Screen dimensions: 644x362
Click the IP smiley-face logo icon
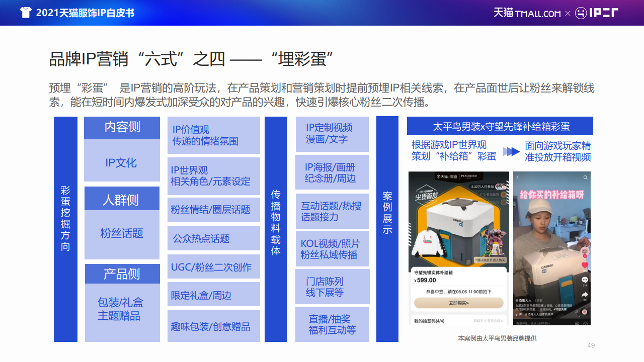coord(581,13)
